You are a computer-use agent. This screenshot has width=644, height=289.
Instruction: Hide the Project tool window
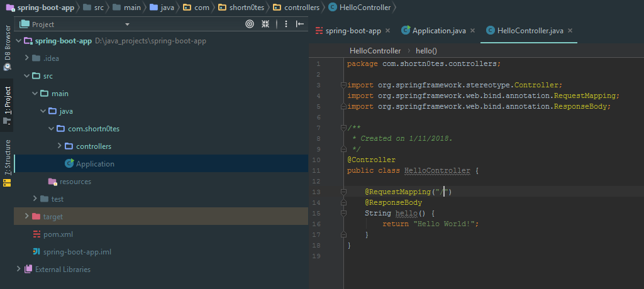[x=300, y=24]
